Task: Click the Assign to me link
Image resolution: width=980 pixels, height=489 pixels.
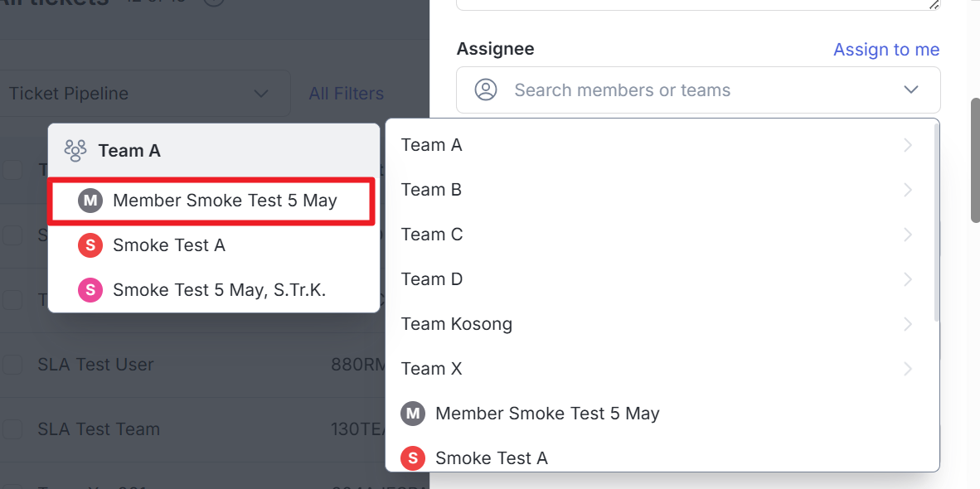Action: coord(886,50)
